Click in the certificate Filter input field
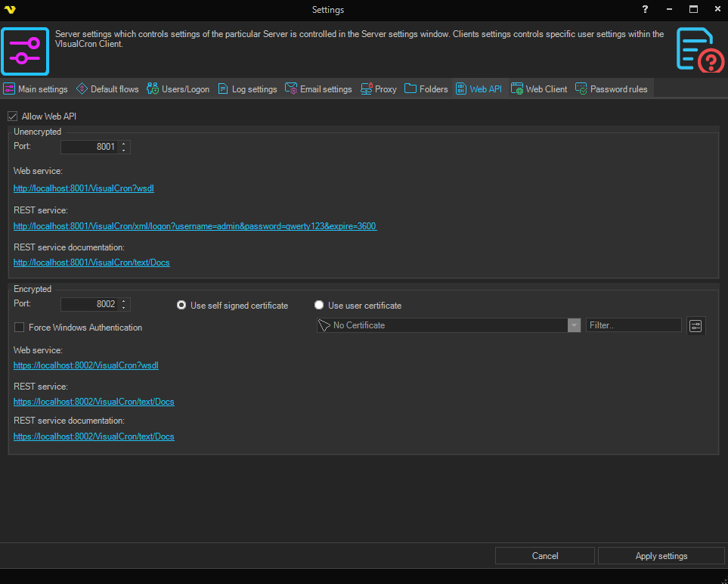 click(634, 325)
